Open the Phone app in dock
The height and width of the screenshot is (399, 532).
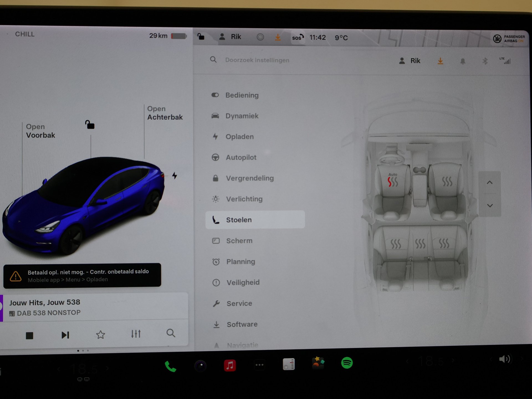tap(170, 366)
